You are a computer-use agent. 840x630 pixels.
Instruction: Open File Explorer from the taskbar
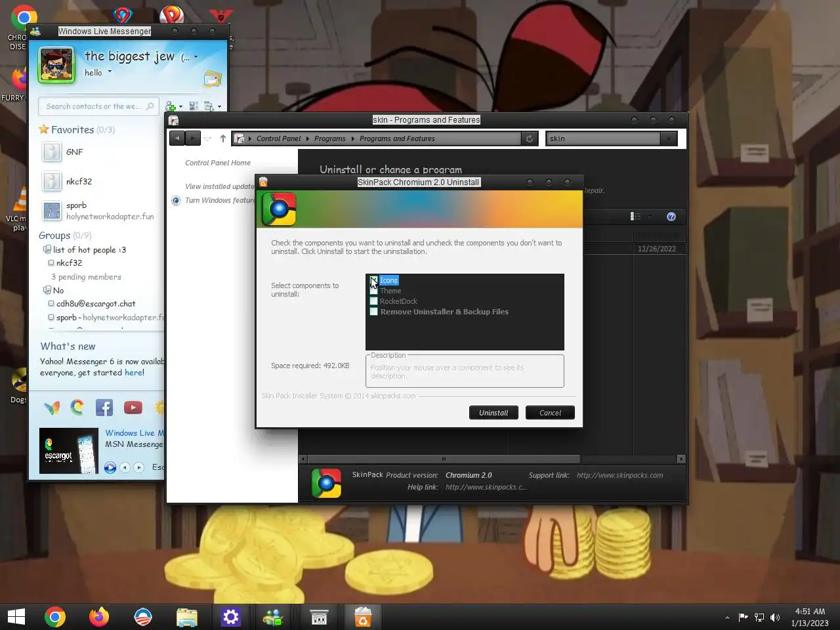[187, 617]
